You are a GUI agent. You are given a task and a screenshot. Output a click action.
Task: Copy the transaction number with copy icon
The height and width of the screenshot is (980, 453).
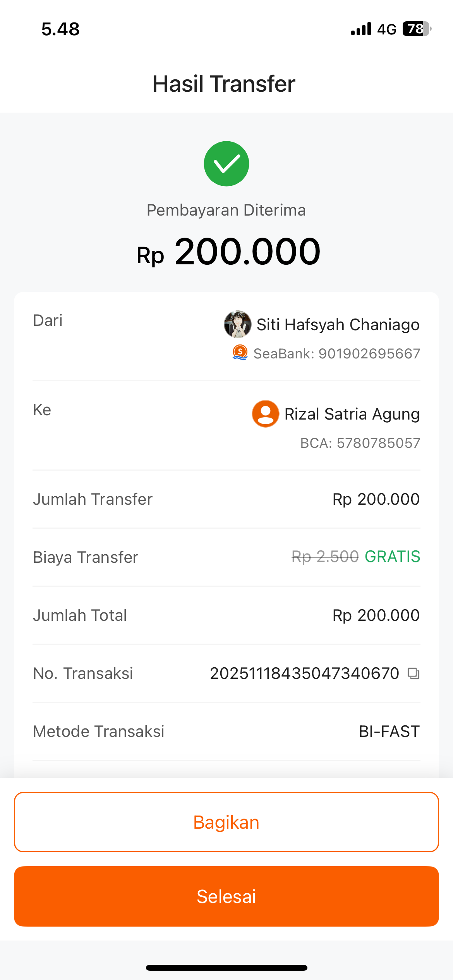pos(414,673)
